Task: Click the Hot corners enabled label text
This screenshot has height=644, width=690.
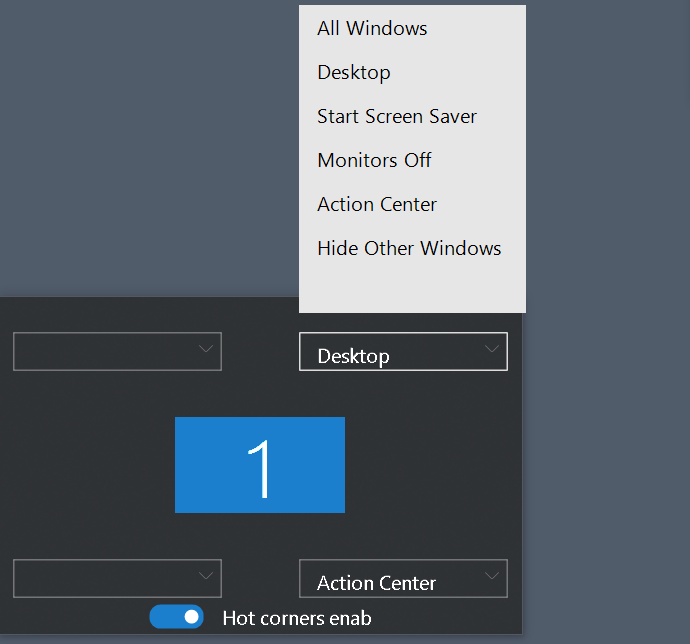Action: (297, 618)
